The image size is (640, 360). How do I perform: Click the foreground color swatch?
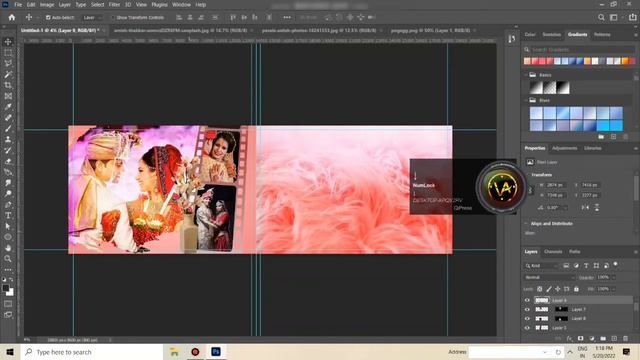(x=6, y=288)
